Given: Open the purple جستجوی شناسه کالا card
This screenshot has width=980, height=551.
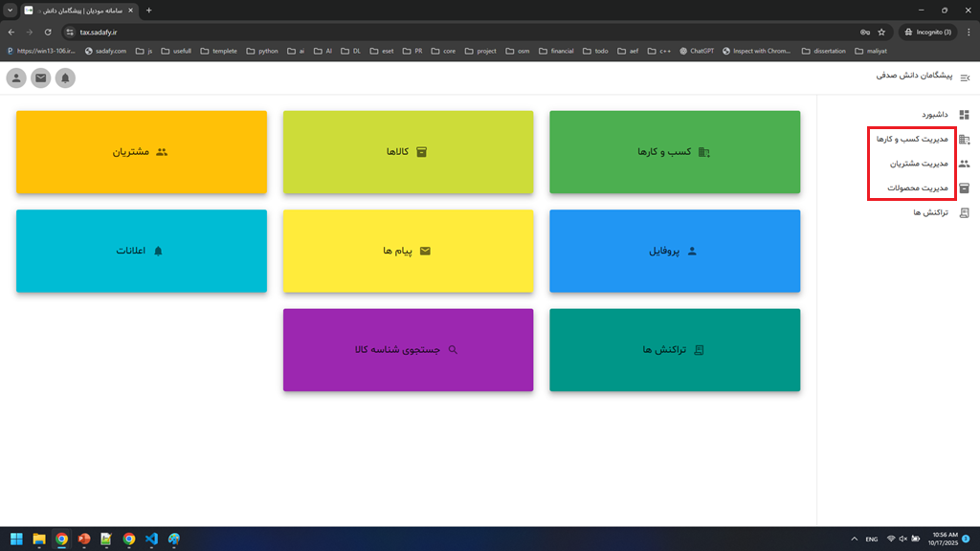Looking at the screenshot, I should 408,350.
